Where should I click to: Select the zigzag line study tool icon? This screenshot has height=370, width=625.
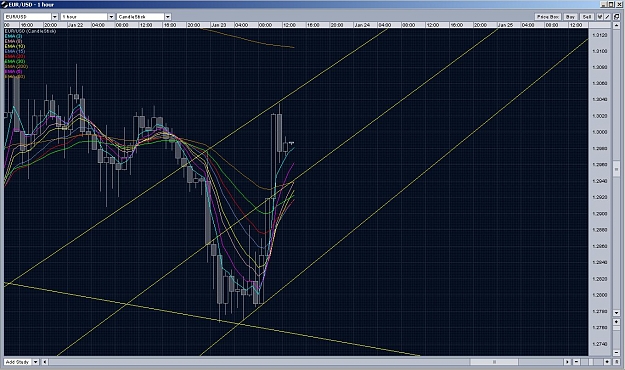(x=600, y=17)
